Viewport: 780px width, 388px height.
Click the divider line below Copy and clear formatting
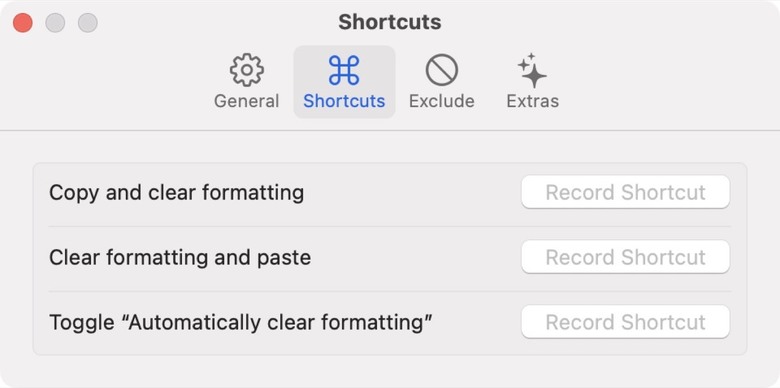tap(390, 226)
